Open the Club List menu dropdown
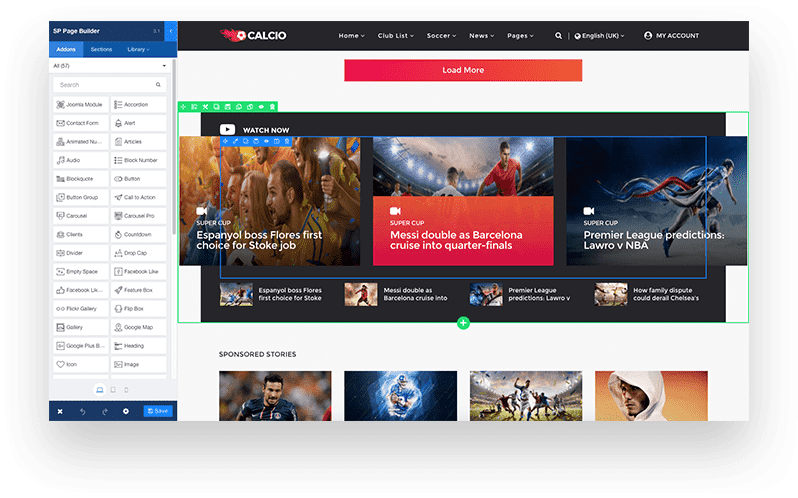 [395, 36]
